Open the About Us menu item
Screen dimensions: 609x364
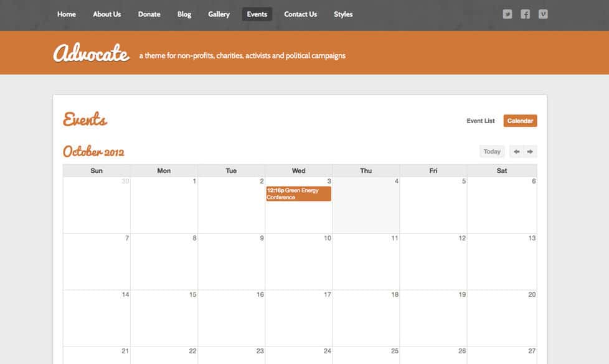point(107,14)
